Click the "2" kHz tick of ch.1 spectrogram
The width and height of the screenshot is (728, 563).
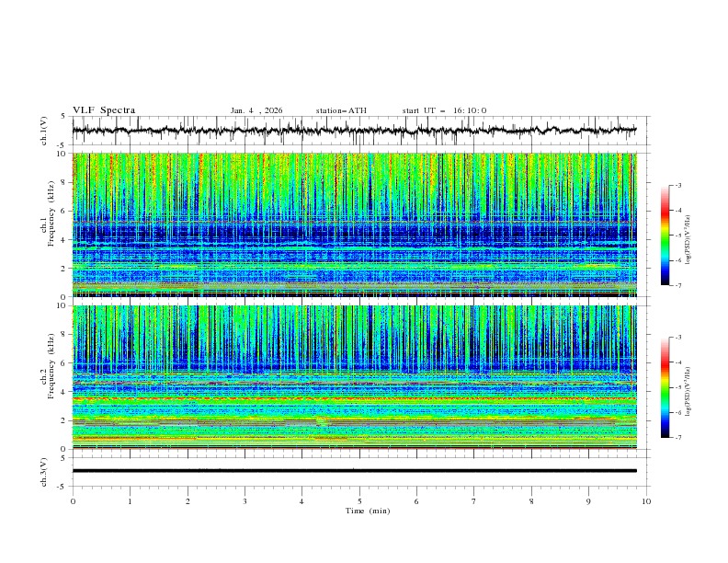point(64,269)
